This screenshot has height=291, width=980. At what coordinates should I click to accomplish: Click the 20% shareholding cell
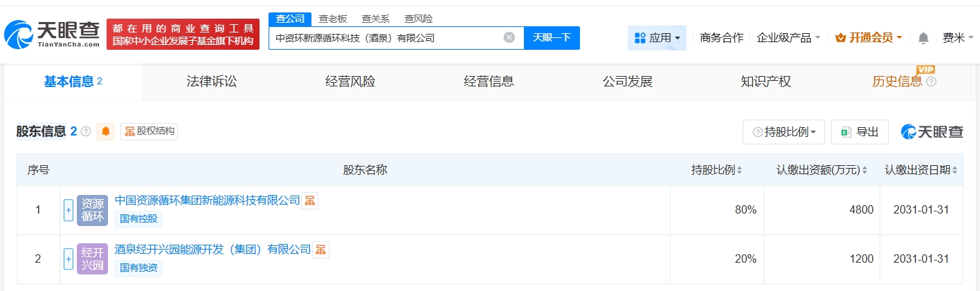(717, 259)
